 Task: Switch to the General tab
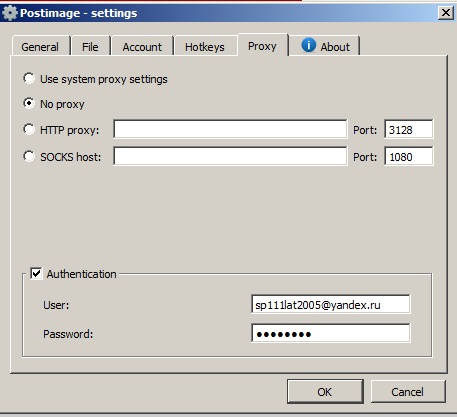[x=40, y=47]
